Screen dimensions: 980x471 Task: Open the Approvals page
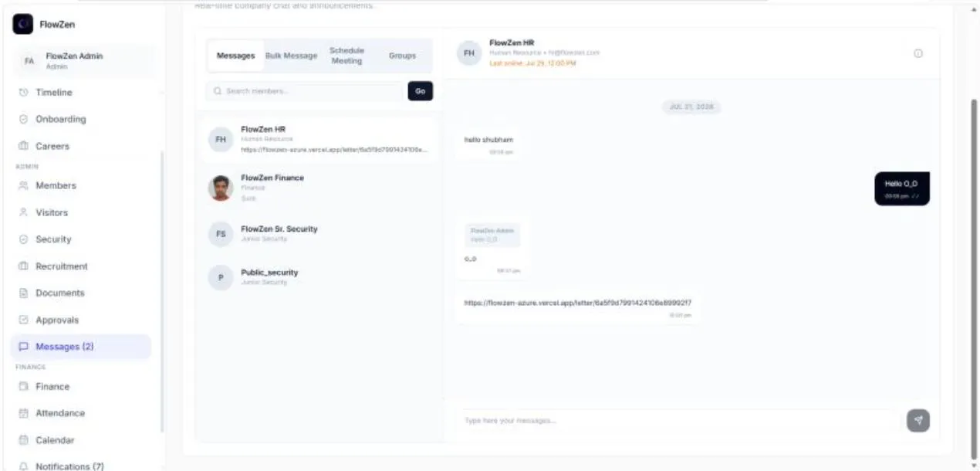point(56,320)
